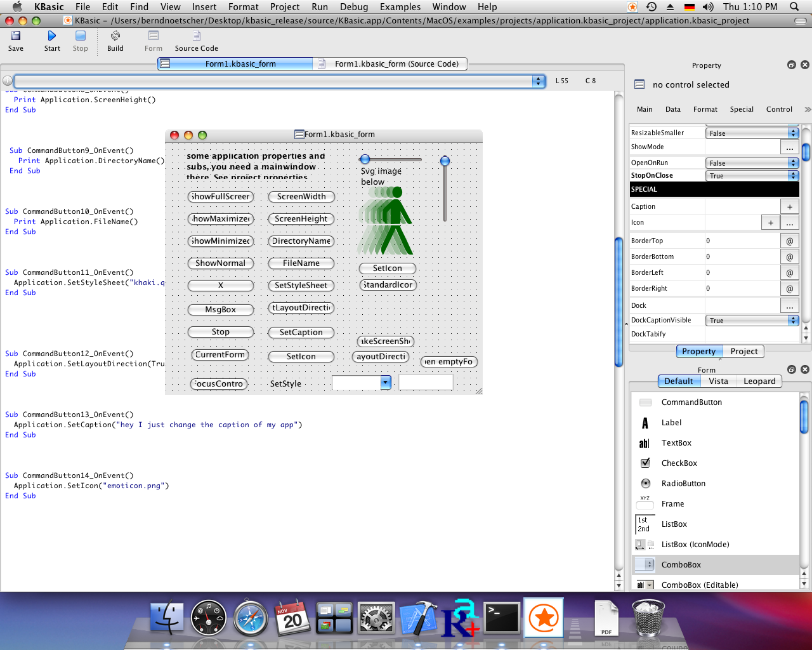The width and height of the screenshot is (812, 650).
Task: Pick the RadioButton control icon
Action: pos(645,483)
